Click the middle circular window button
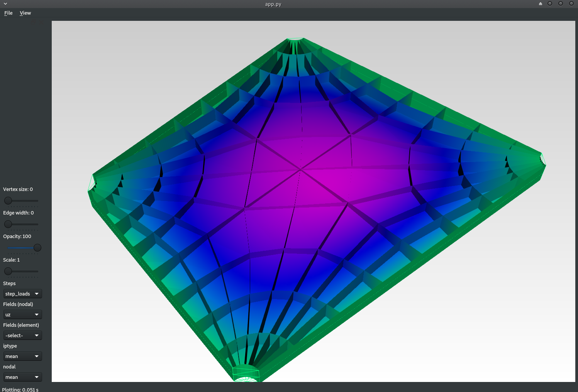Viewport: 578px width, 392px height. [x=561, y=4]
